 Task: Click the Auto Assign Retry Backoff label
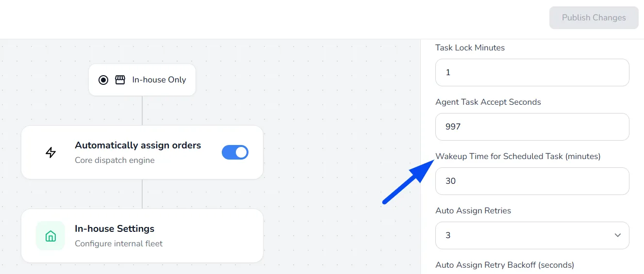point(505,265)
